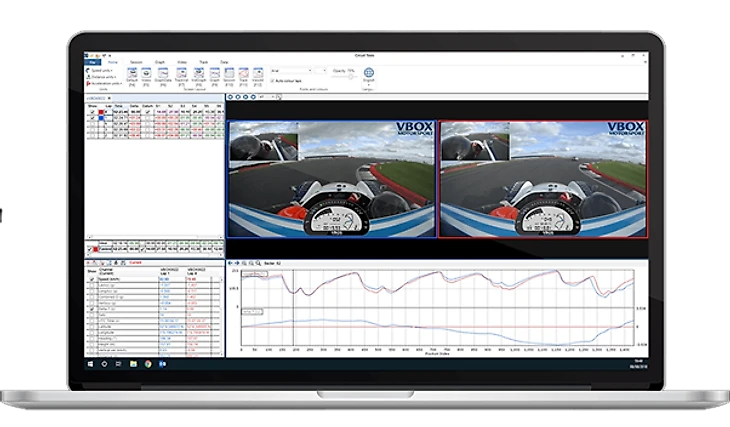Click the lap table horizontal scrollbar
Screen dimensions: 730x427
click(155, 237)
